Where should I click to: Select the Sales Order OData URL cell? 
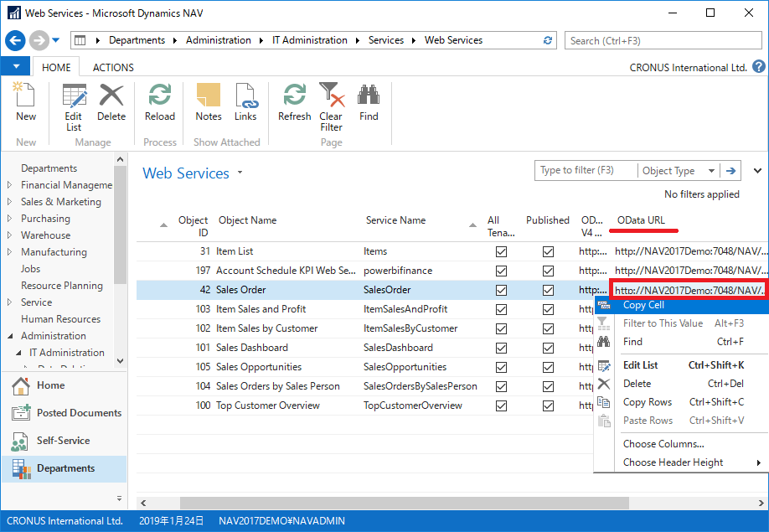pyautogui.click(x=689, y=290)
